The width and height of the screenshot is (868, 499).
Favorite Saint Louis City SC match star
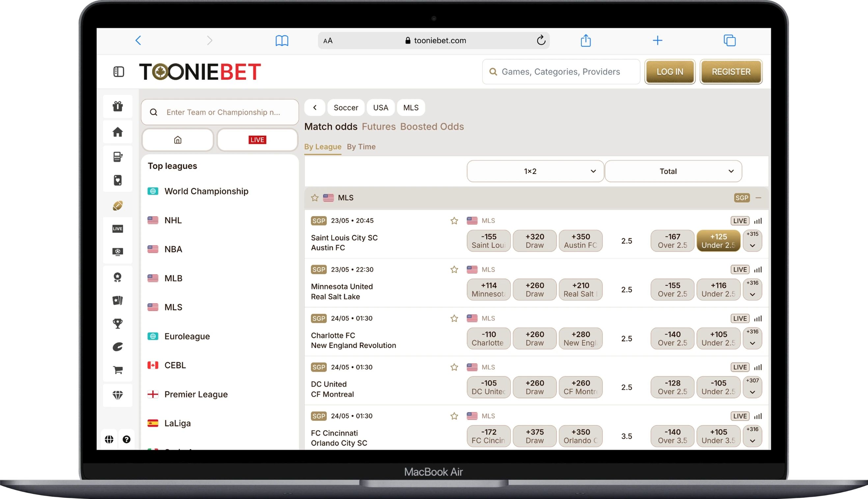[454, 221]
